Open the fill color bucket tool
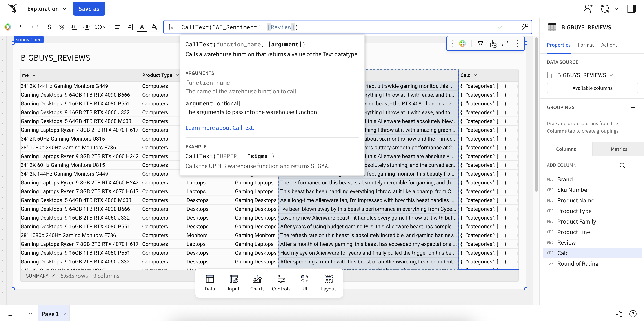The height and width of the screenshot is (321, 644). click(155, 27)
